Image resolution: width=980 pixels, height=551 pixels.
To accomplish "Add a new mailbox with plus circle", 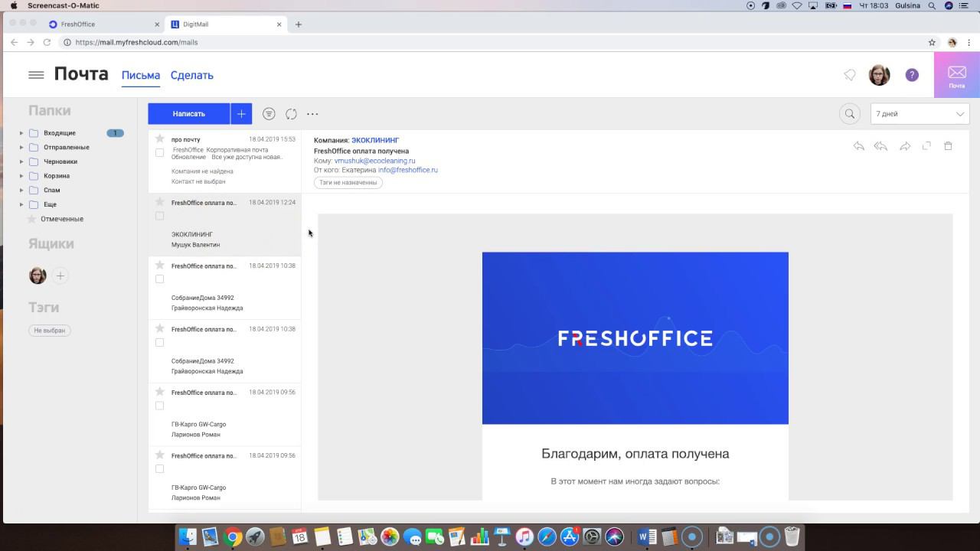I will 60,275.
